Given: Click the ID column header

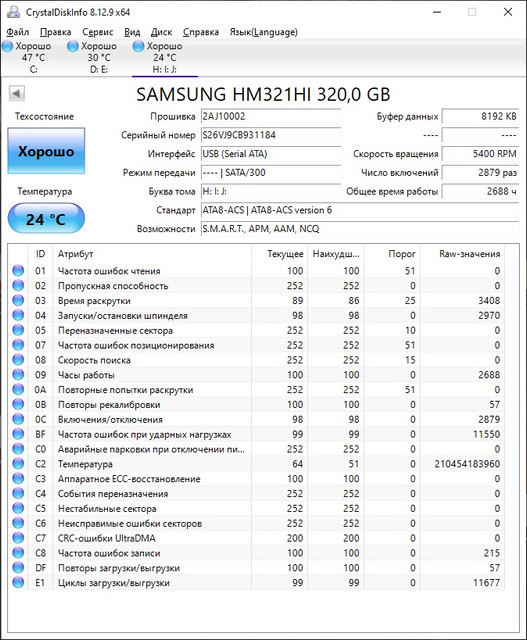Looking at the screenshot, I should [x=40, y=254].
